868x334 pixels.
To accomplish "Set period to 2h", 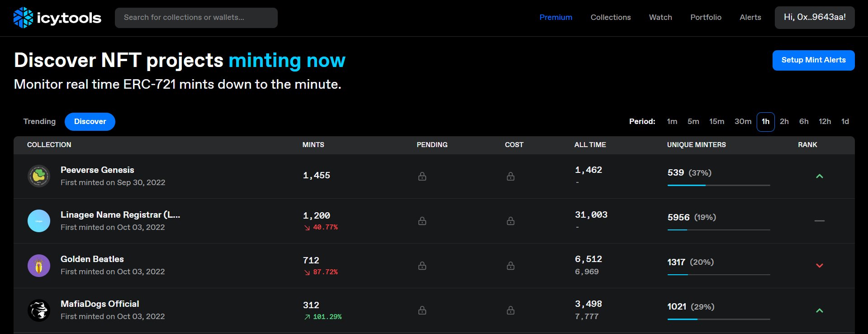I will 784,122.
